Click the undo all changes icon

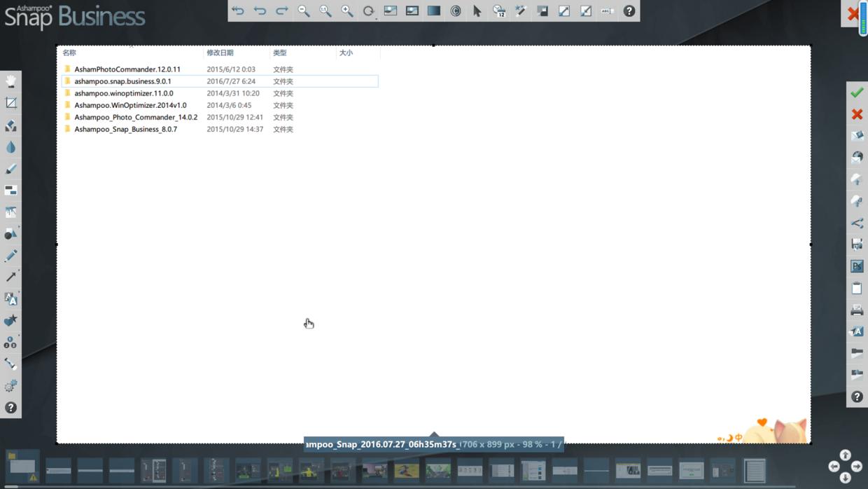click(239, 11)
